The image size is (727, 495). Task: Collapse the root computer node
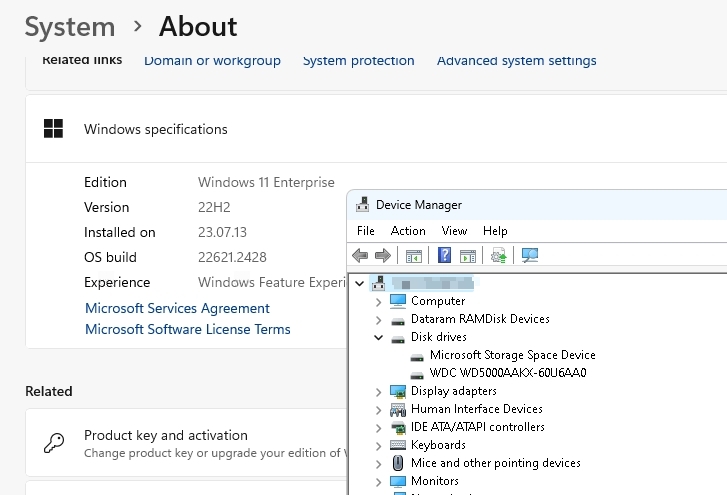(360, 283)
